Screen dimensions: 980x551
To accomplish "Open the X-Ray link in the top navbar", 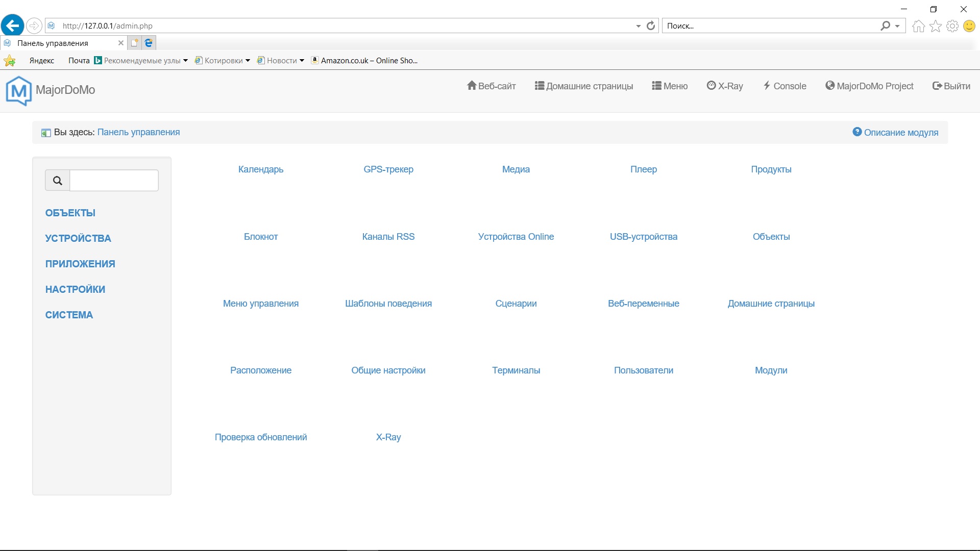I will pos(725,86).
